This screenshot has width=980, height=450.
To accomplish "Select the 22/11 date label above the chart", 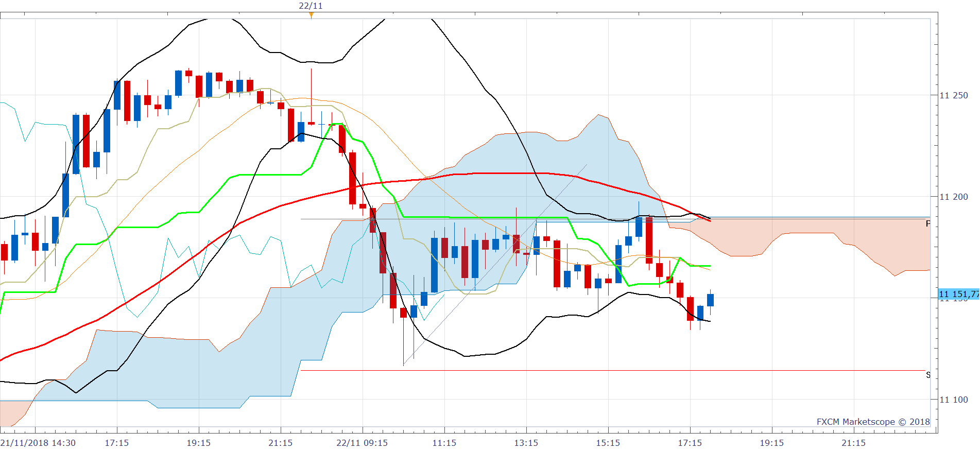I will (x=311, y=6).
